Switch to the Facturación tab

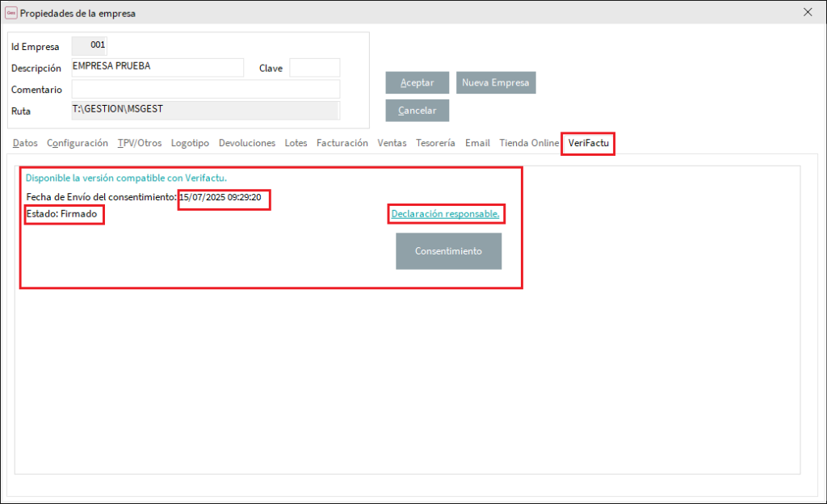(342, 143)
